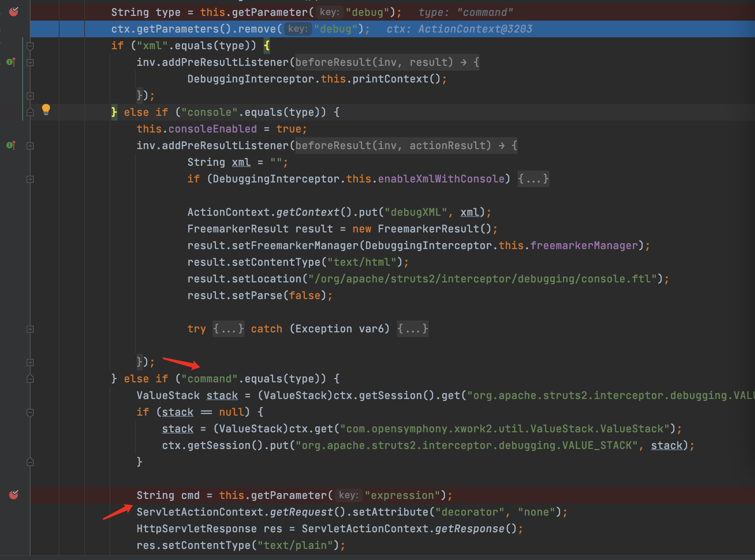
Task: Click the "xml" string literal
Action: tap(152, 46)
